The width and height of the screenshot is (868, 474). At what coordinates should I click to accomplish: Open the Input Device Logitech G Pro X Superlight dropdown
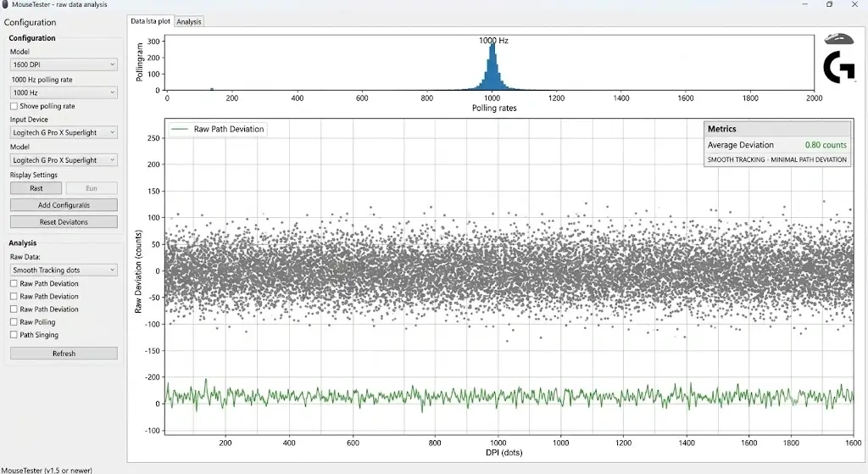[64, 132]
